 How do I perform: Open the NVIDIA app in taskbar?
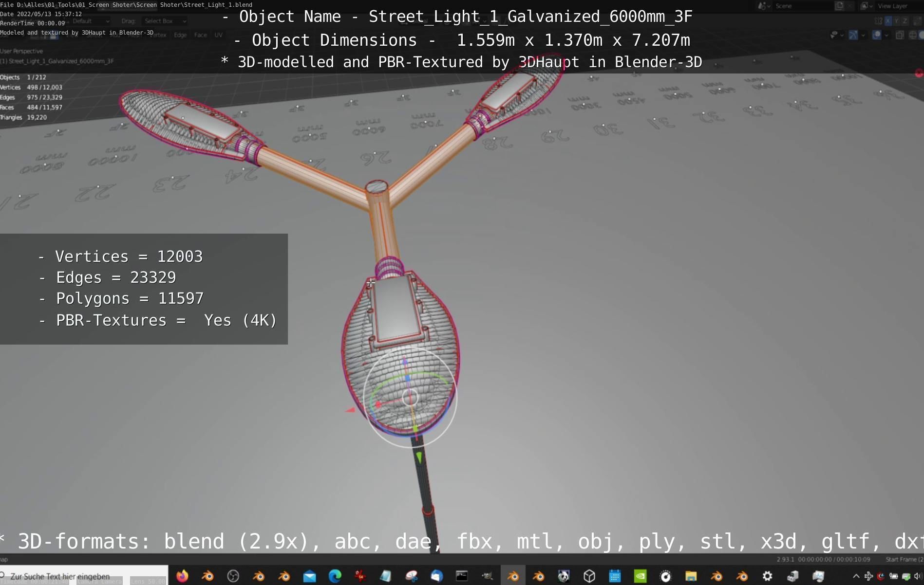coord(640,576)
